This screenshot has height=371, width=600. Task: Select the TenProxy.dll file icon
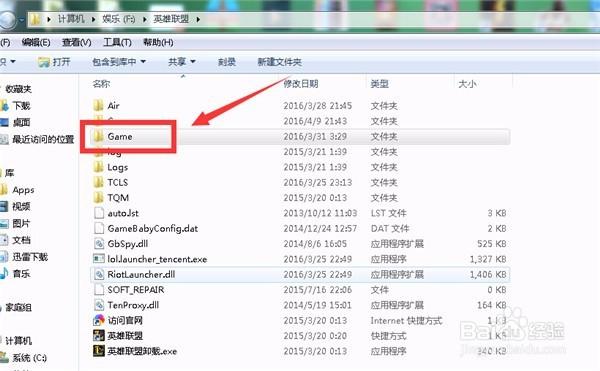tap(99, 305)
